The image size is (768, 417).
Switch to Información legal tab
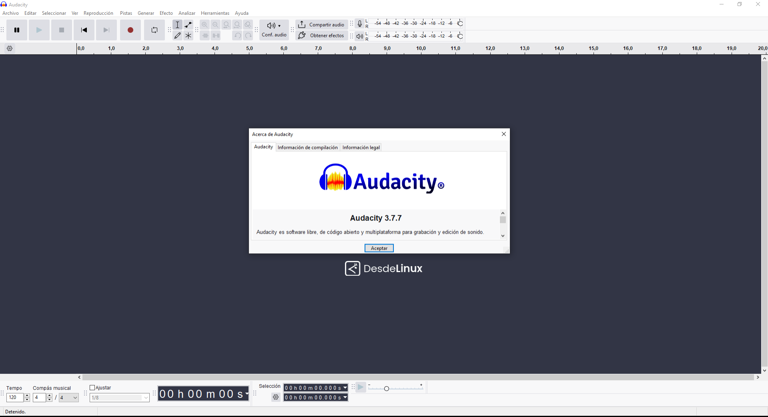point(361,147)
